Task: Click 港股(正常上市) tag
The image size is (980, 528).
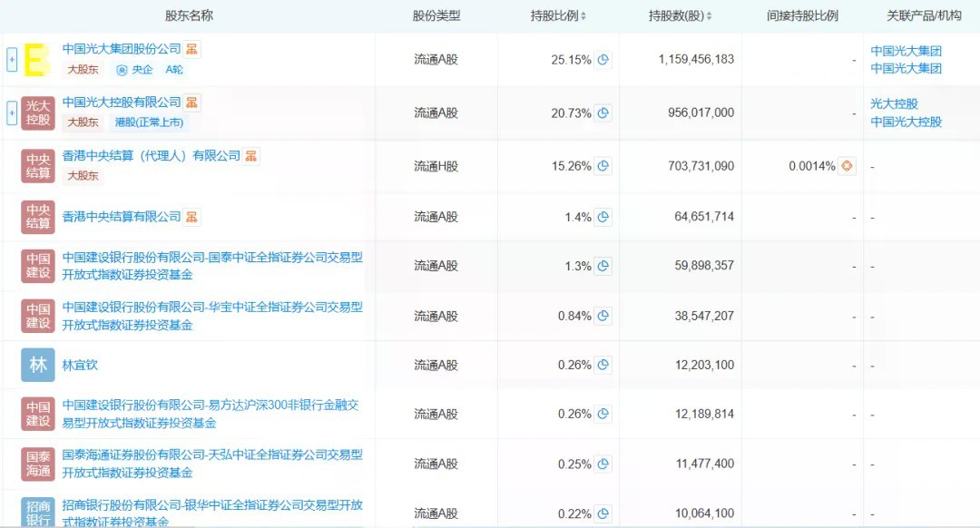Action: 150,122
